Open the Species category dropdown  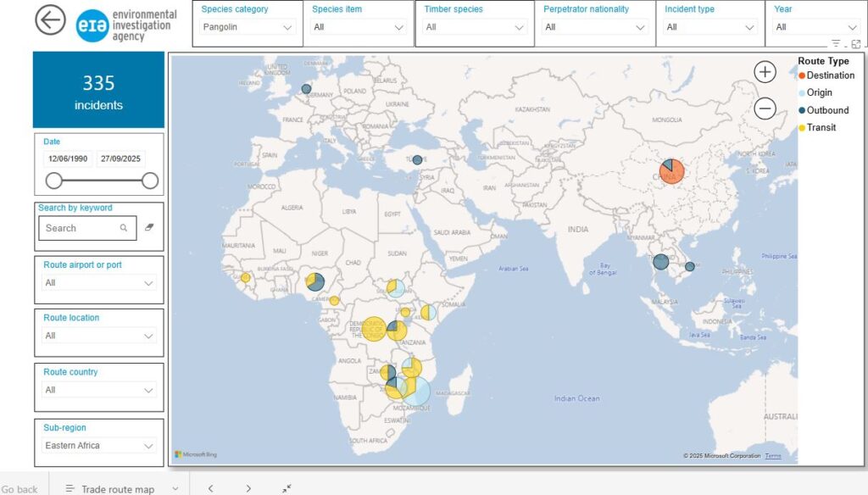(248, 27)
